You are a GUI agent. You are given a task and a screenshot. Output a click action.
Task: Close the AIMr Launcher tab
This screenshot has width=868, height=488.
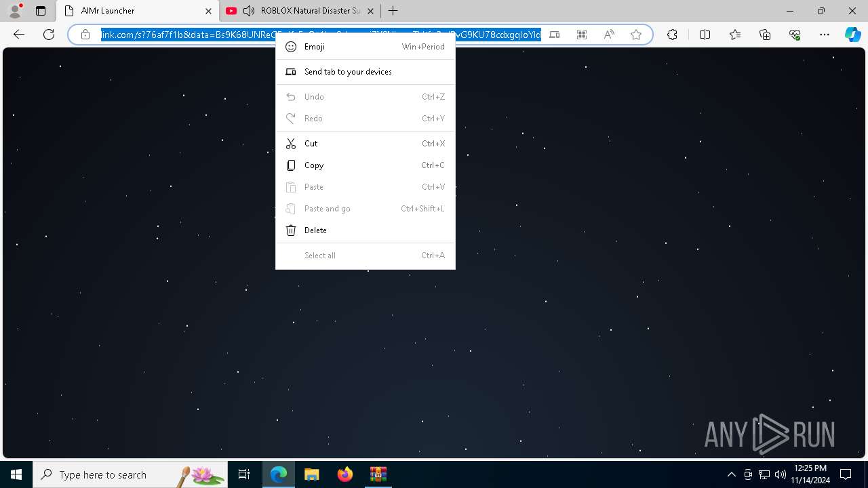pos(208,11)
